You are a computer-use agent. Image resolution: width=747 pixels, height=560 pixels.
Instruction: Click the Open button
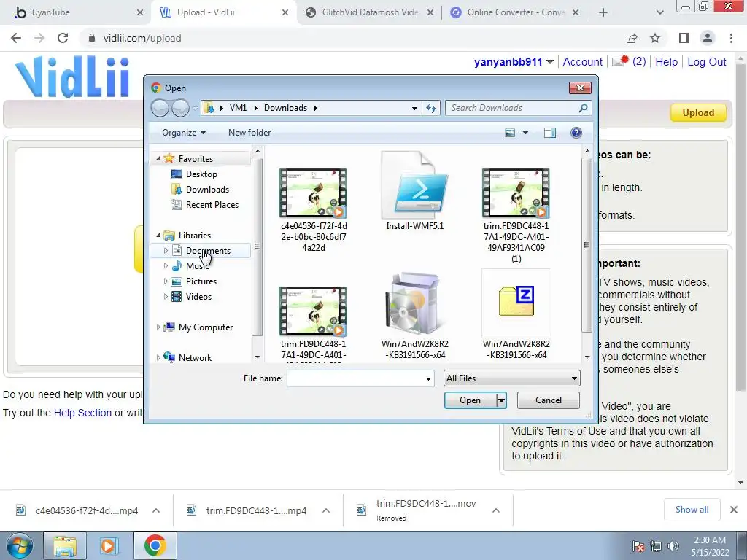click(471, 400)
